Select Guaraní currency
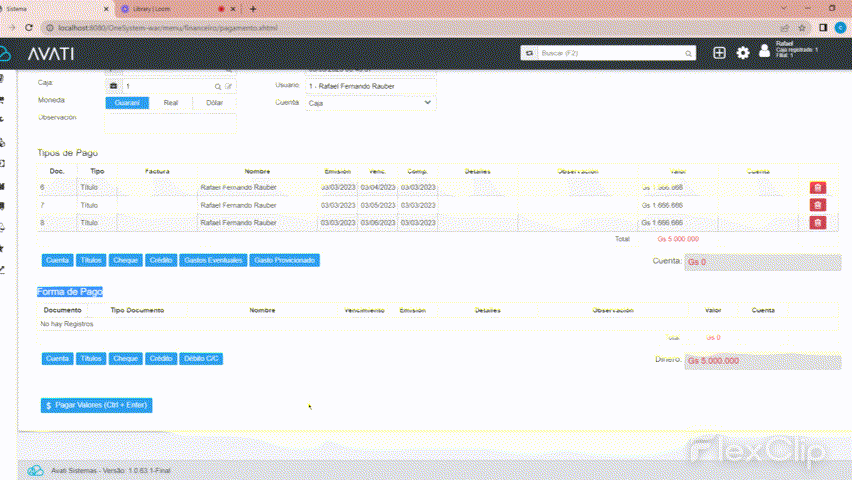Screen dimensions: 852x480 [x=127, y=103]
